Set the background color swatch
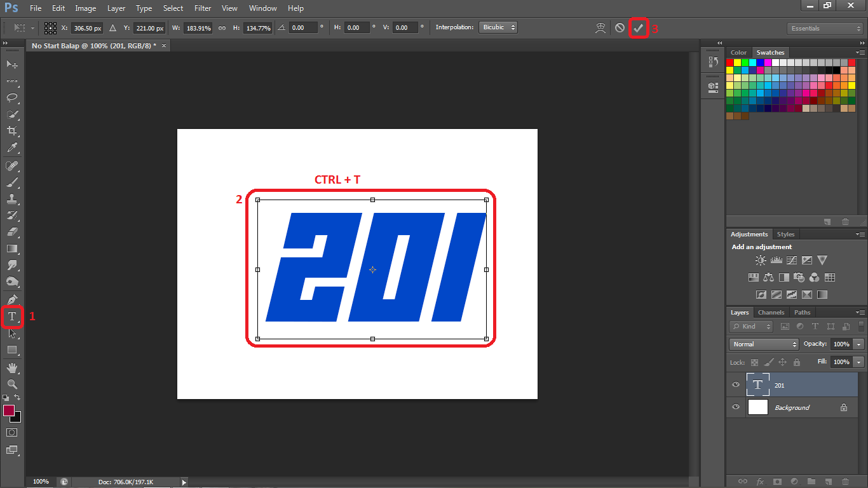868x488 pixels. (17, 418)
